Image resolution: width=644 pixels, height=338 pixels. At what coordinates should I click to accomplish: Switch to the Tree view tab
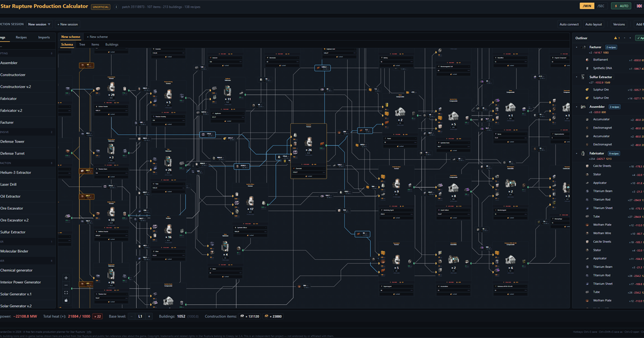click(82, 45)
